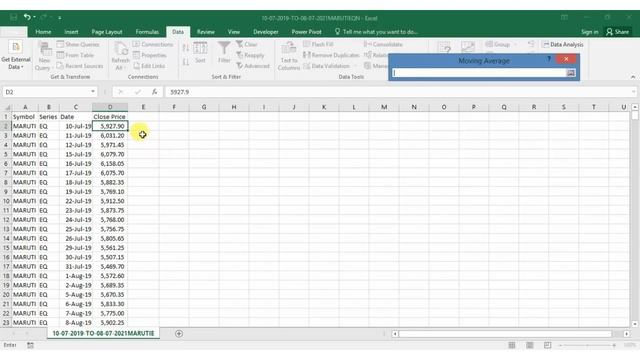This screenshot has width=640, height=360.
Task: Click in the formula bar showing 5927.9
Action: coord(400,92)
